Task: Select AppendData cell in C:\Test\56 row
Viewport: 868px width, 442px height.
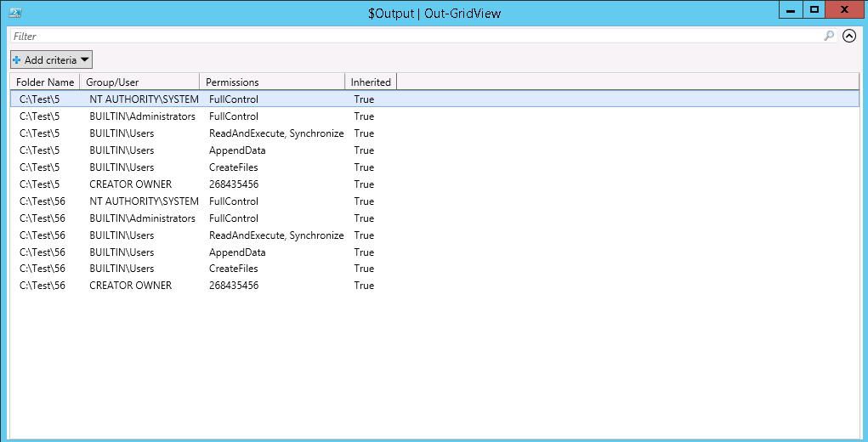Action: coord(237,252)
